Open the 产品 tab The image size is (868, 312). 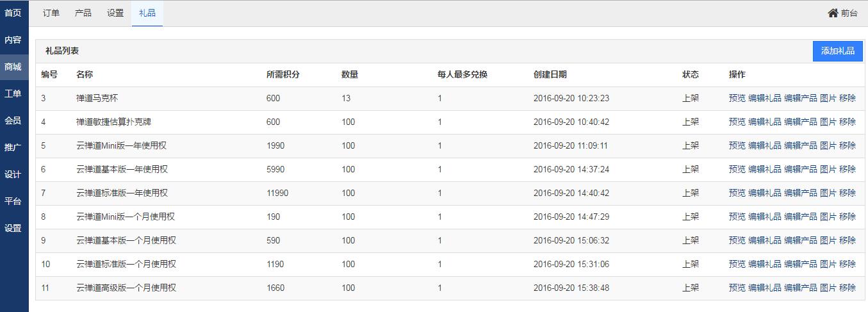[x=83, y=13]
